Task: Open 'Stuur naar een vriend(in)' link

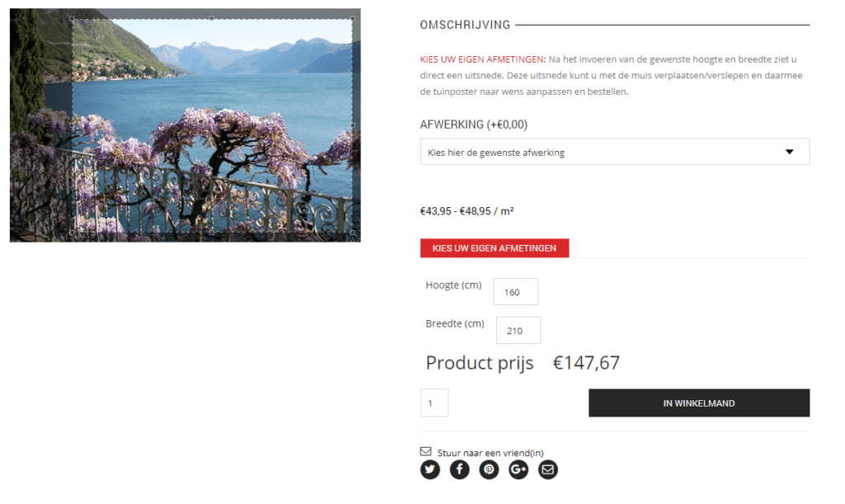Action: tap(490, 453)
